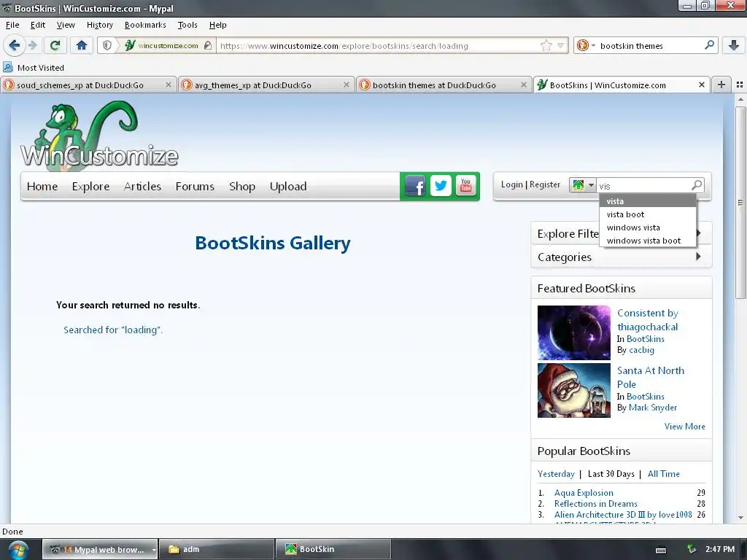
Task: Open the History menu
Action: click(99, 25)
